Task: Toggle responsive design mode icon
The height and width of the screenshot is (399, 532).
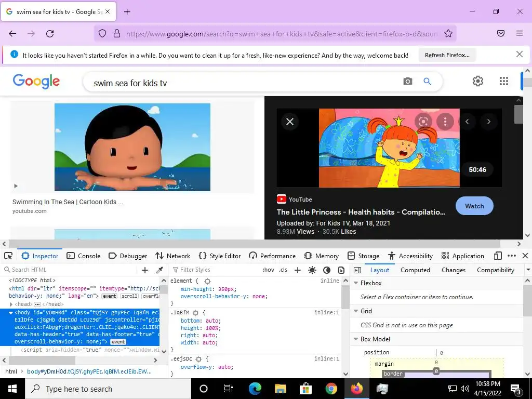Action: 498,256
